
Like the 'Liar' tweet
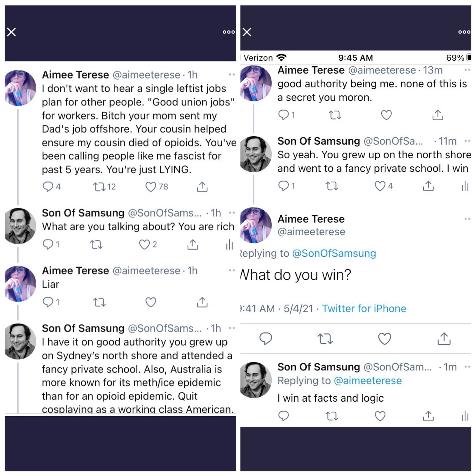(151, 302)
